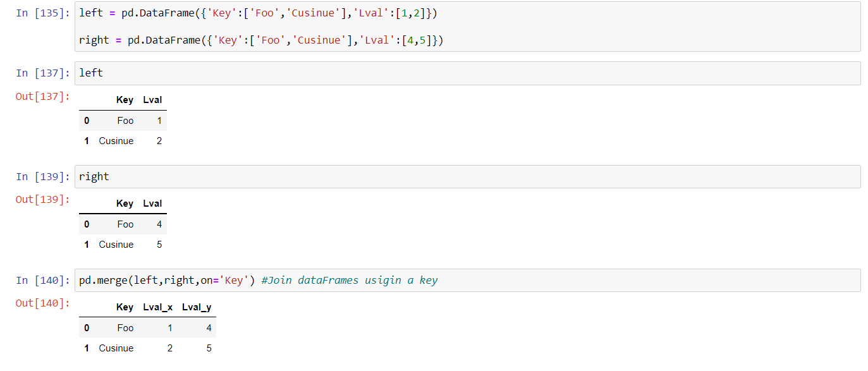This screenshot has height=371, width=868.
Task: Click the Out[139] output prompt
Action: (x=42, y=200)
